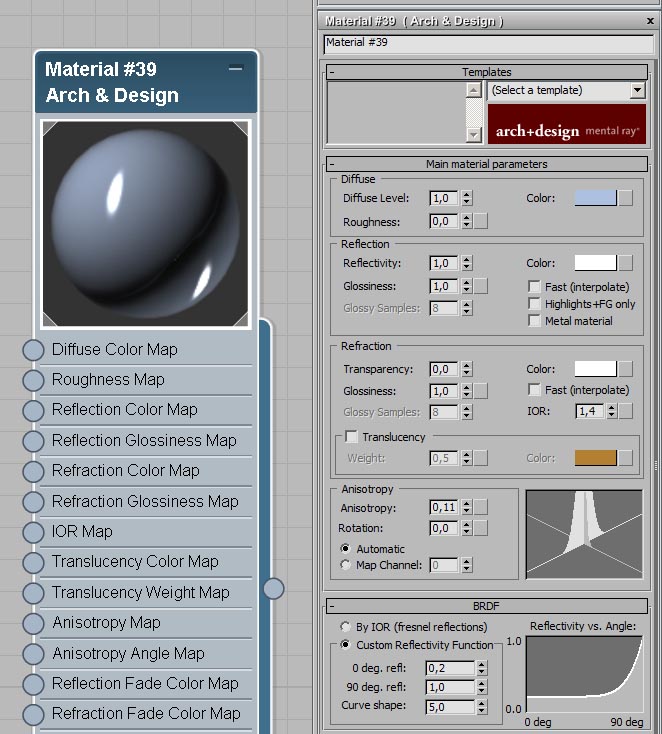Collapse the Main material parameters rollout
This screenshot has width=662, height=734.
(x=332, y=164)
